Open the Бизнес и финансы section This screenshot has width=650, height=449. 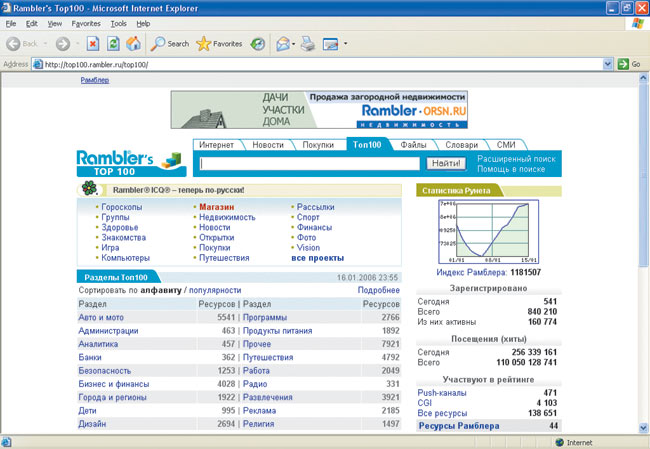[114, 384]
